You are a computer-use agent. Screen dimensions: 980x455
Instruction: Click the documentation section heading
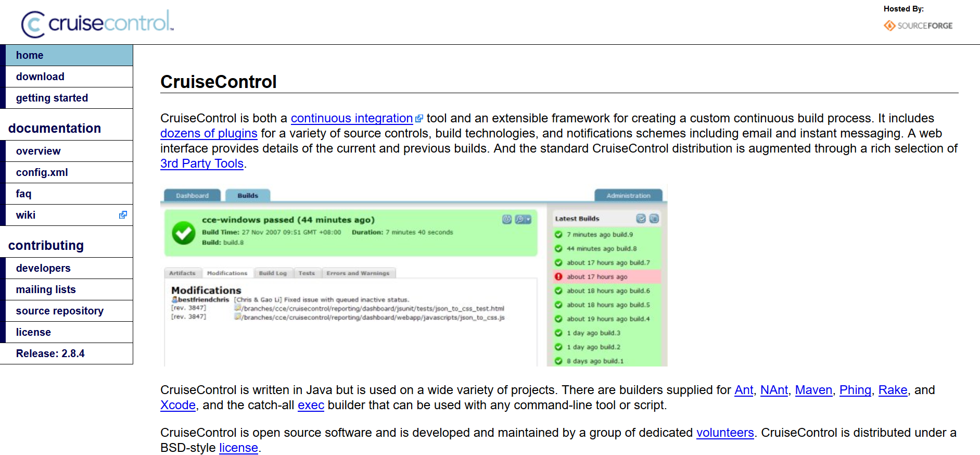[55, 129]
